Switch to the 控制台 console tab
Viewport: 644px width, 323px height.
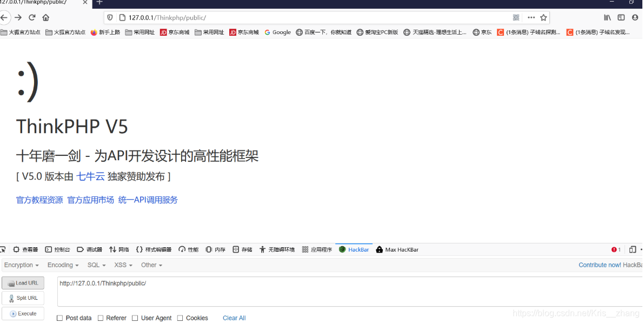[x=57, y=249]
